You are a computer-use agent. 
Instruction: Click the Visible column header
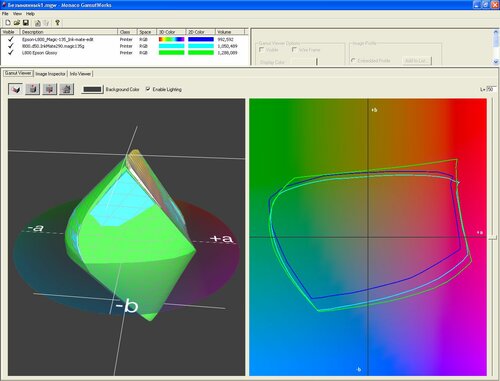tap(10, 32)
